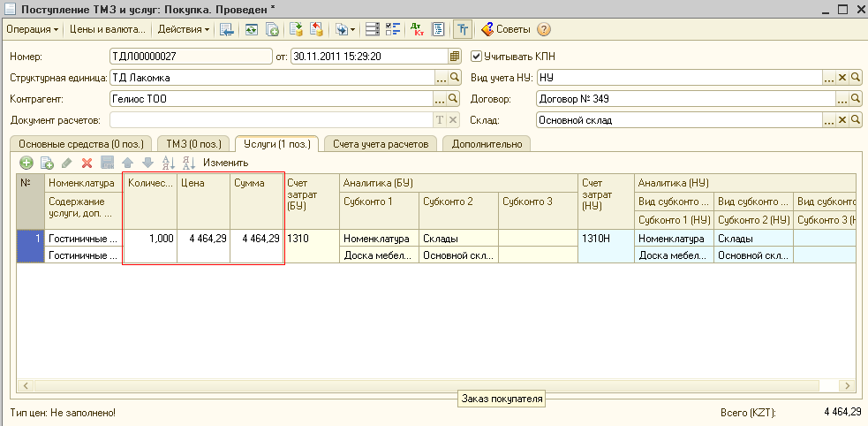Open the Операция dropdown menu
This screenshot has height=426, width=868.
point(33,29)
